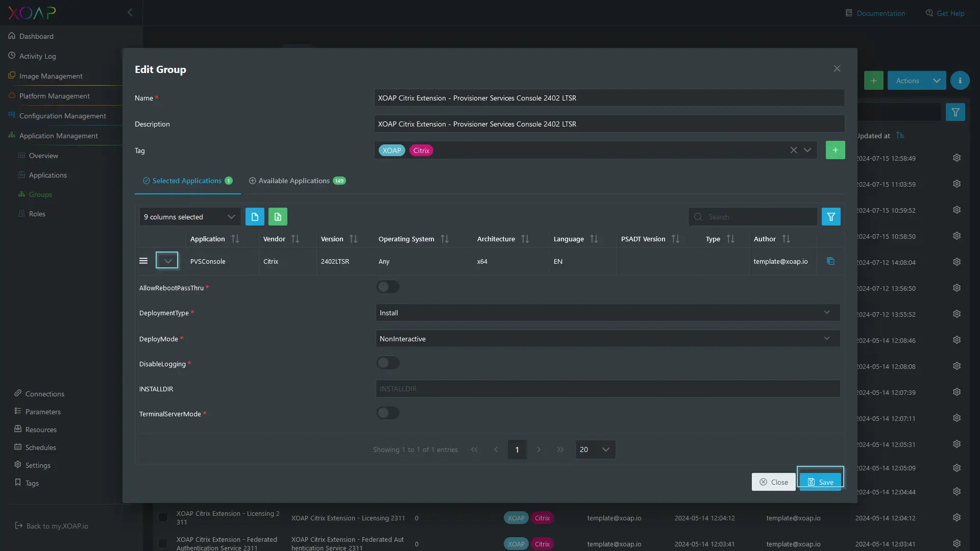This screenshot has height=551, width=980.
Task: Click the settings gear icon on first list row
Action: pyautogui.click(x=957, y=158)
